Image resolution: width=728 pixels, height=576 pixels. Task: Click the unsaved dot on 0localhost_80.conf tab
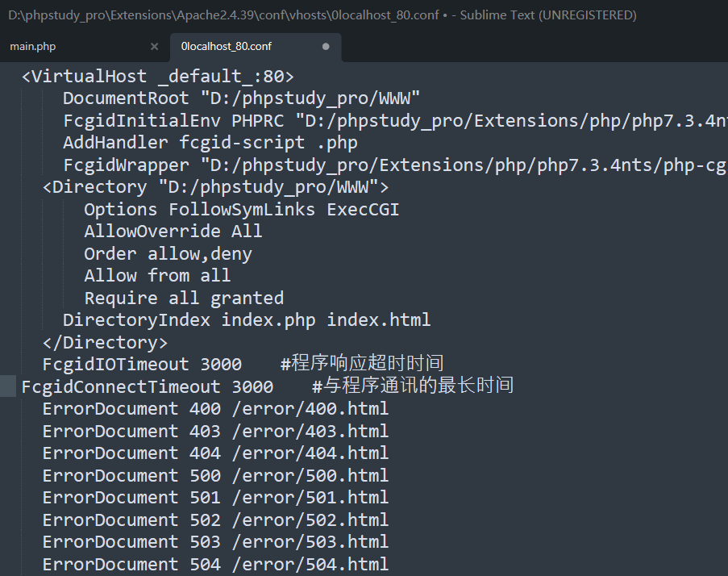326,47
